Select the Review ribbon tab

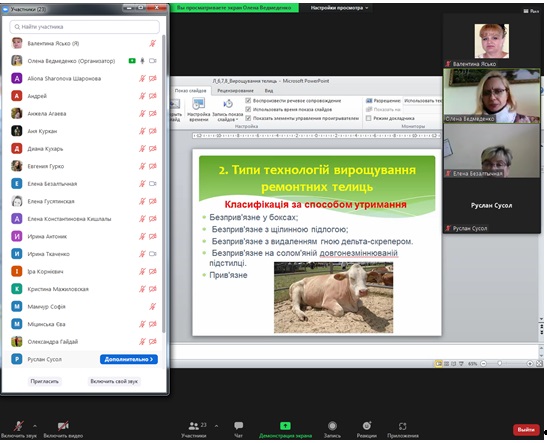pyautogui.click(x=235, y=91)
